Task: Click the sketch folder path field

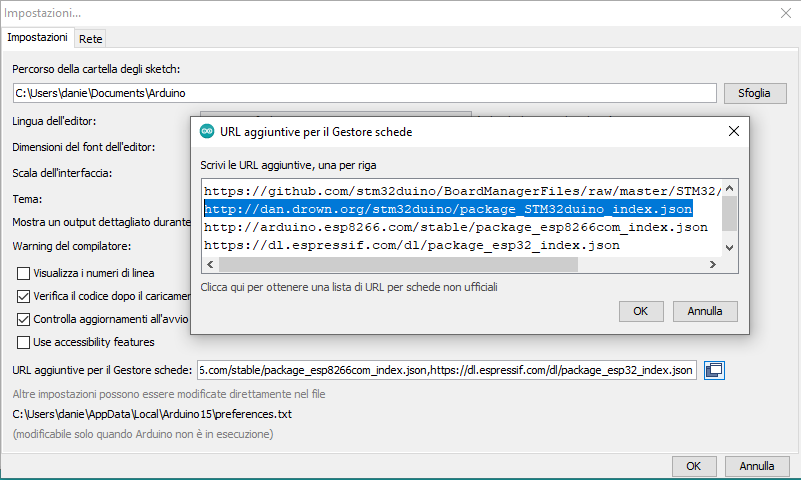Action: pyautogui.click(x=365, y=93)
